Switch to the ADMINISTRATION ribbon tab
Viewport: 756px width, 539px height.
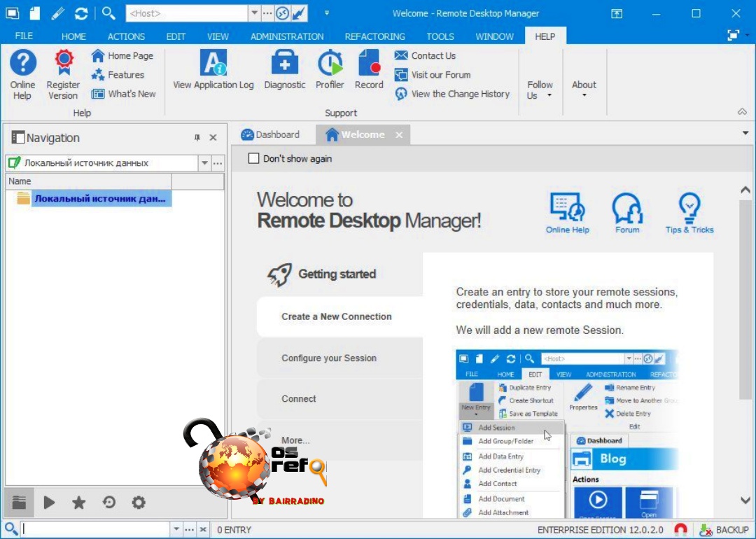(287, 36)
